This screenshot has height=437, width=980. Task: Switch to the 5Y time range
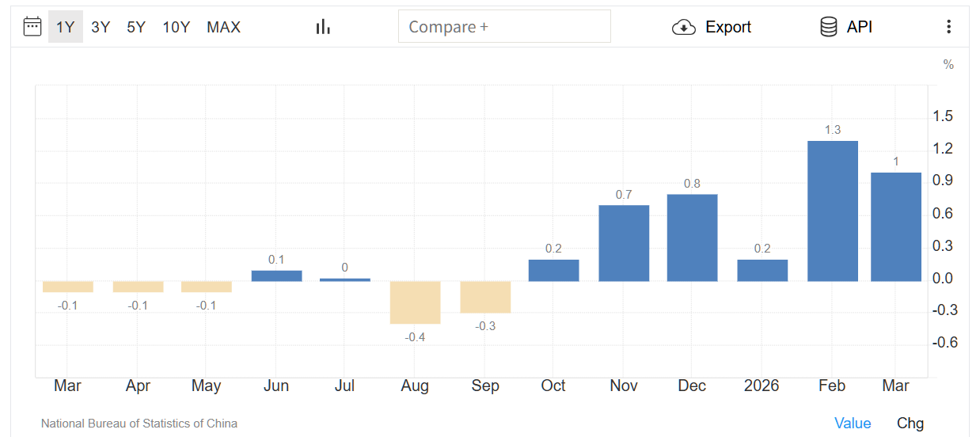[136, 27]
